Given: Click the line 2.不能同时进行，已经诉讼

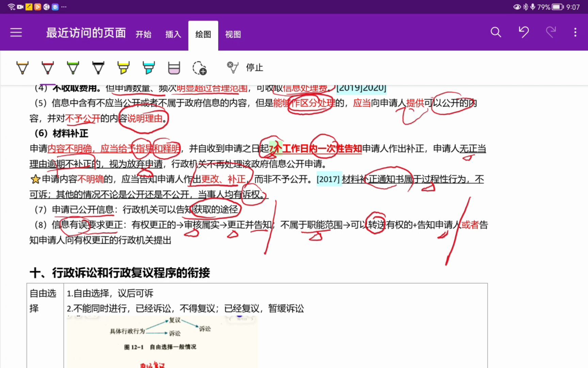Looking at the screenshot, I should click(x=185, y=308).
